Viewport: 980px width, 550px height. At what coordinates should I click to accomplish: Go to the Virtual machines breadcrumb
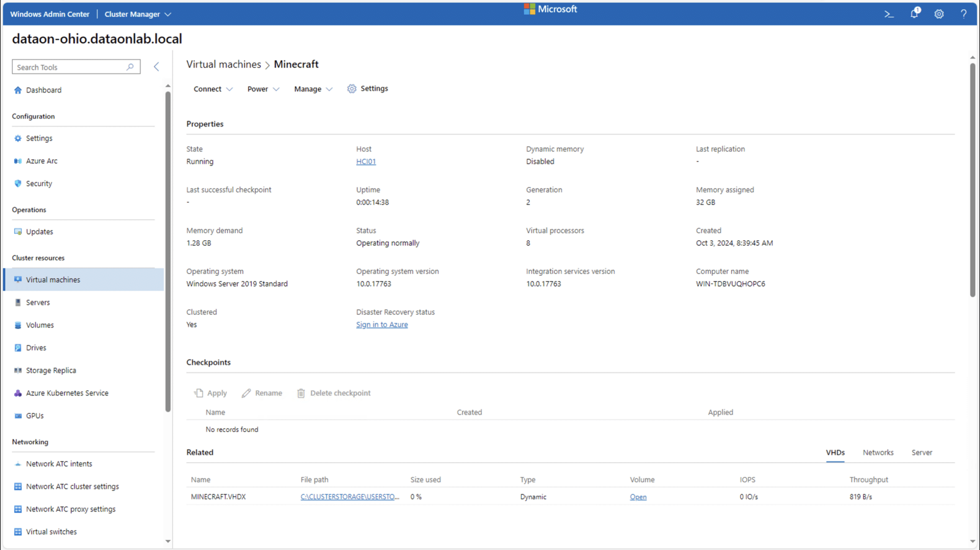pos(224,64)
